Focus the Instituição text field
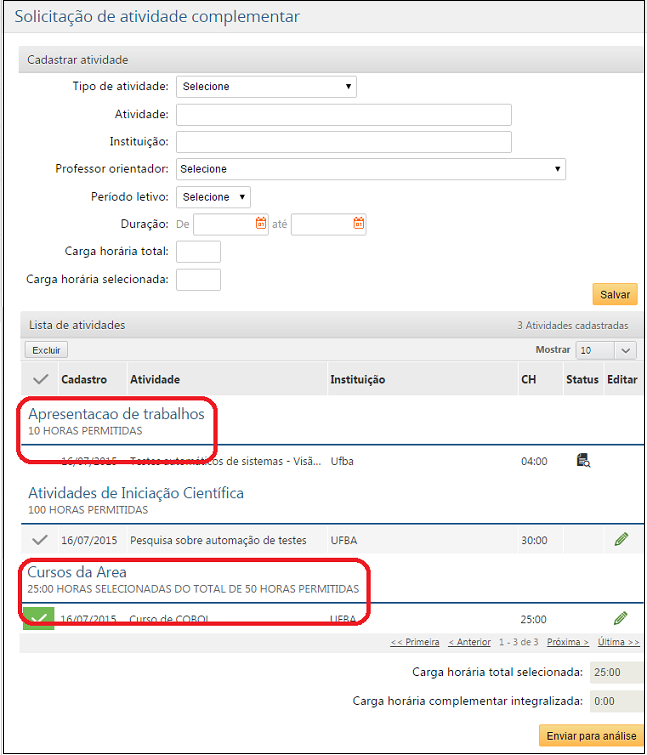 point(344,142)
